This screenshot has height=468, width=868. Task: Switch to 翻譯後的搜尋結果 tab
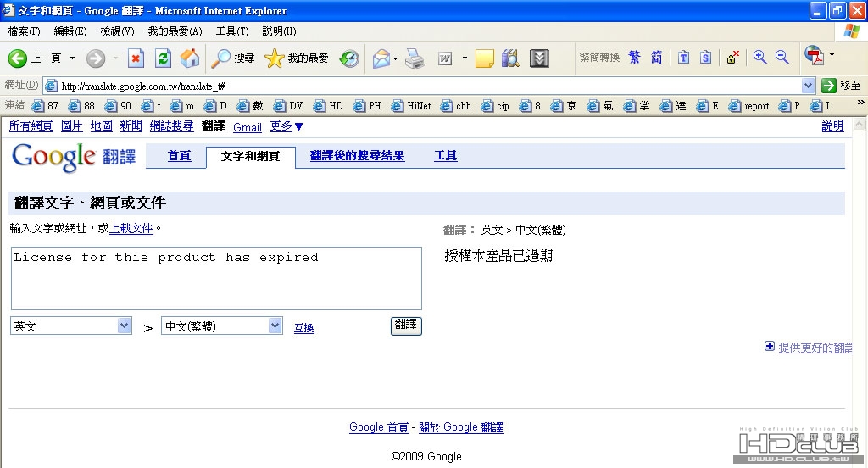357,156
